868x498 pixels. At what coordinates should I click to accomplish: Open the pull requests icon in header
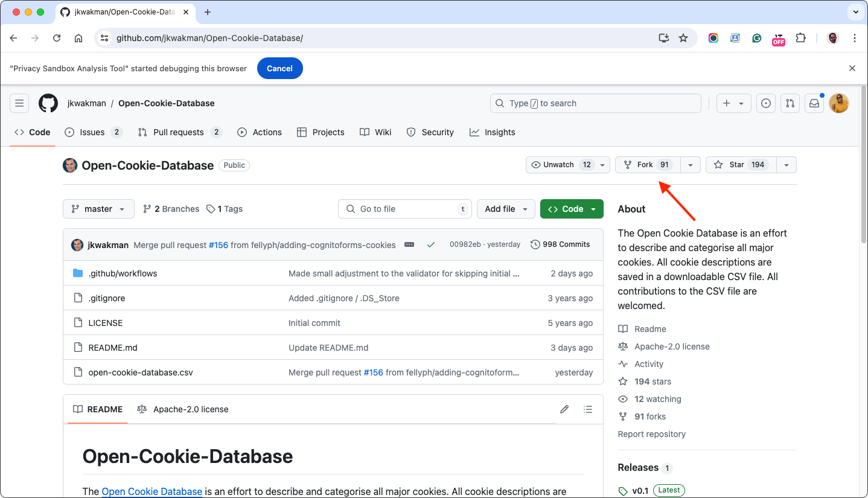click(x=790, y=103)
